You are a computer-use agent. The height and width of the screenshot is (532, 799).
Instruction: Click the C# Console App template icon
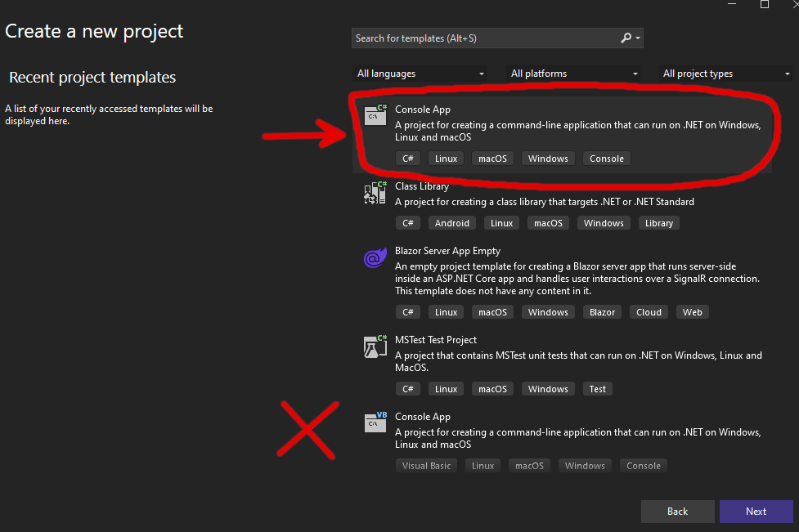point(375,115)
